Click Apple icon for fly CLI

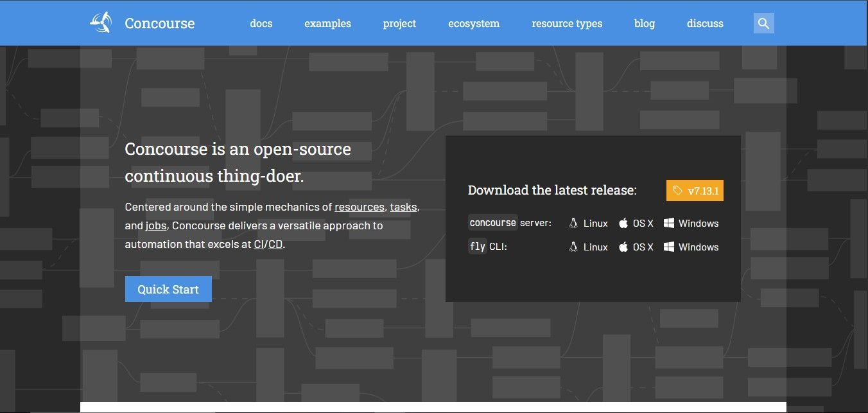coord(623,247)
